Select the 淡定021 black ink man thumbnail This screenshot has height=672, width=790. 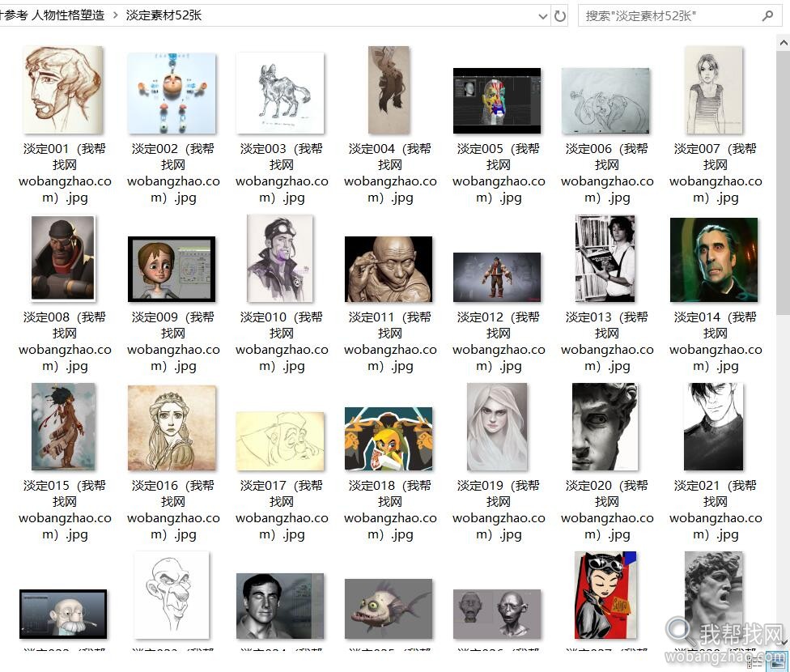[x=714, y=427]
